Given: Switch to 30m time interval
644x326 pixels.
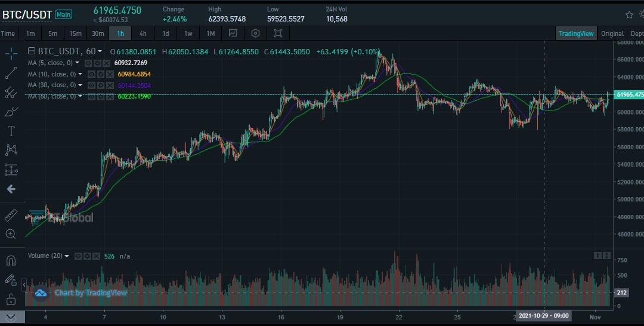Looking at the screenshot, I should pyautogui.click(x=98, y=33).
